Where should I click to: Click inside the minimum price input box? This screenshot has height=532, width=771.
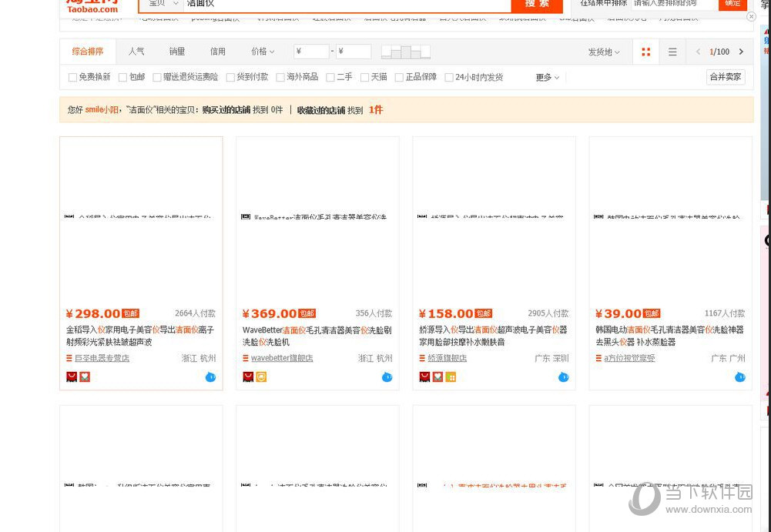point(311,51)
